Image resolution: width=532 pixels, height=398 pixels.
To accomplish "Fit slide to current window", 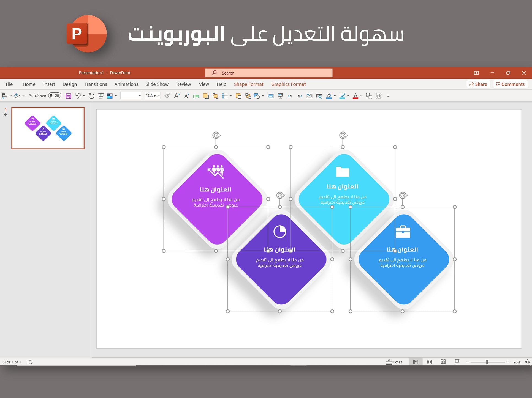I will pyautogui.click(x=528, y=362).
